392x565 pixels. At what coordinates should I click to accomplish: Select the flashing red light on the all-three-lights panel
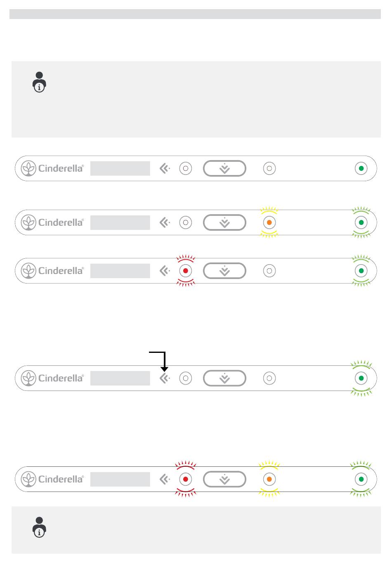(186, 479)
